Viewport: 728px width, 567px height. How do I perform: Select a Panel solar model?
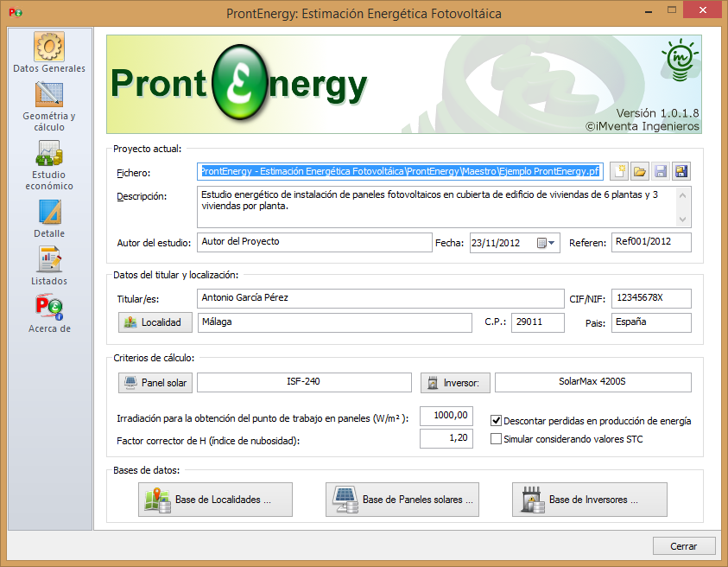[155, 383]
